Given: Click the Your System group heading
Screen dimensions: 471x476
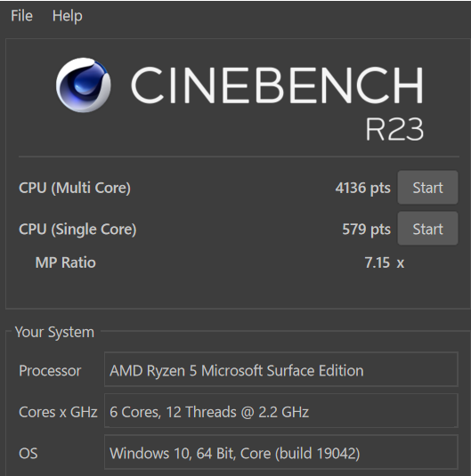Looking at the screenshot, I should pos(54,332).
